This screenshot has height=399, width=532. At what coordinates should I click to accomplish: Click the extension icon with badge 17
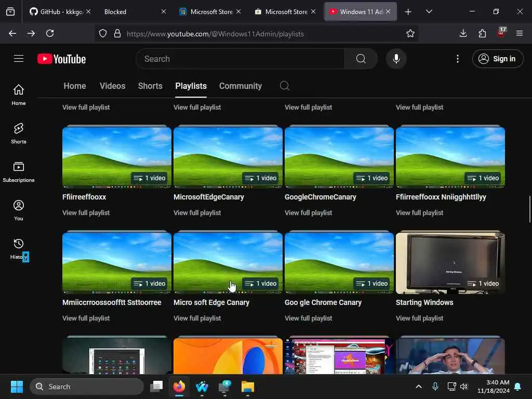(501, 33)
